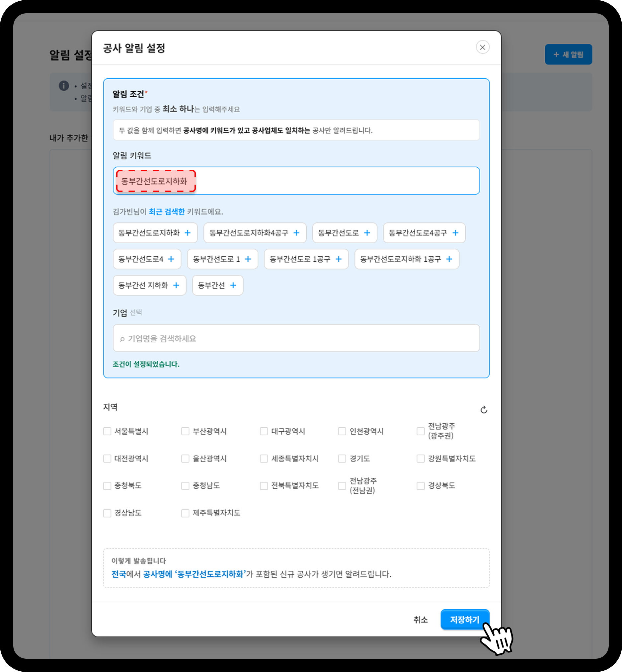Screen dimensions: 622x672
Task: Check the 경기도 region checkbox
Action: click(342, 459)
